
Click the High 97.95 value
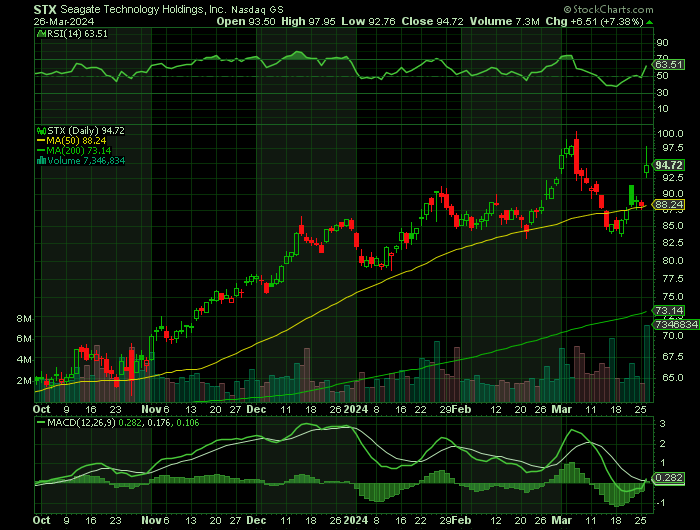point(308,21)
